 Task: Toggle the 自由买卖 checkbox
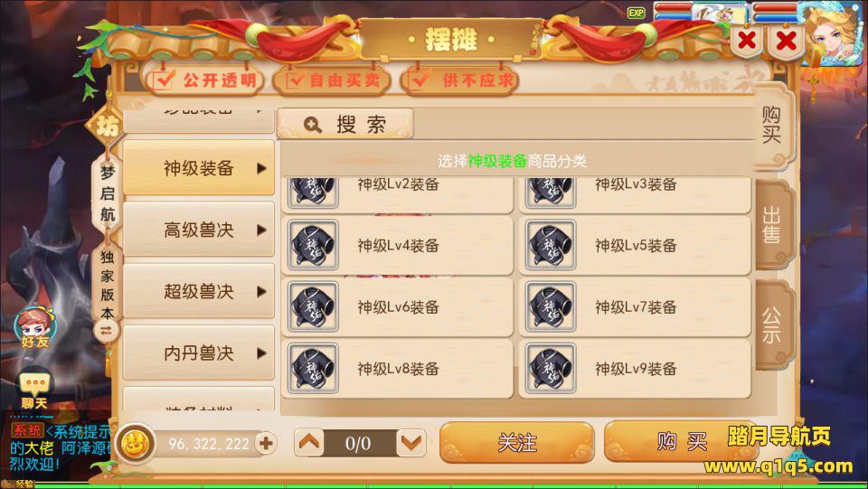(297, 80)
